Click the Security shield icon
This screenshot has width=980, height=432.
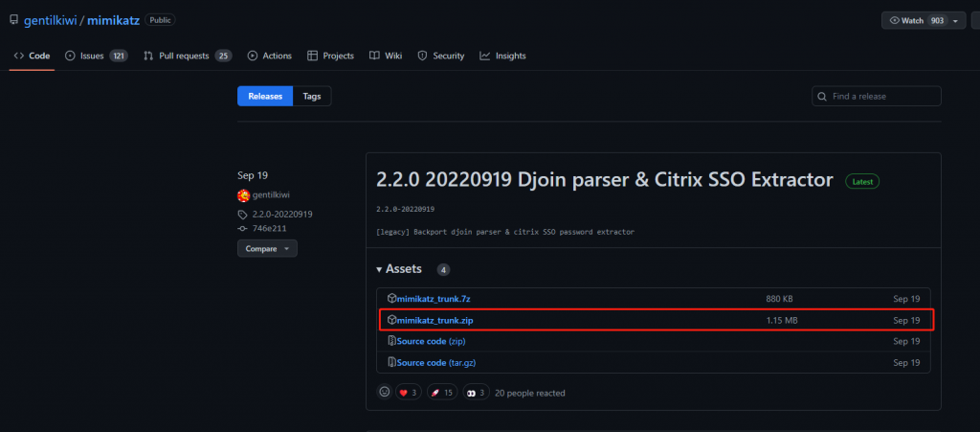click(x=422, y=56)
